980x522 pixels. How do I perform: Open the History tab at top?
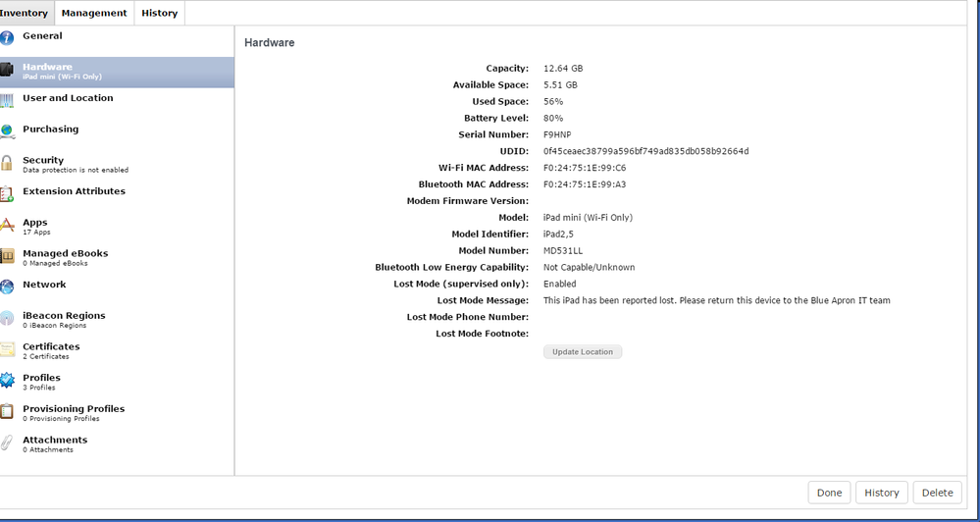tap(159, 13)
